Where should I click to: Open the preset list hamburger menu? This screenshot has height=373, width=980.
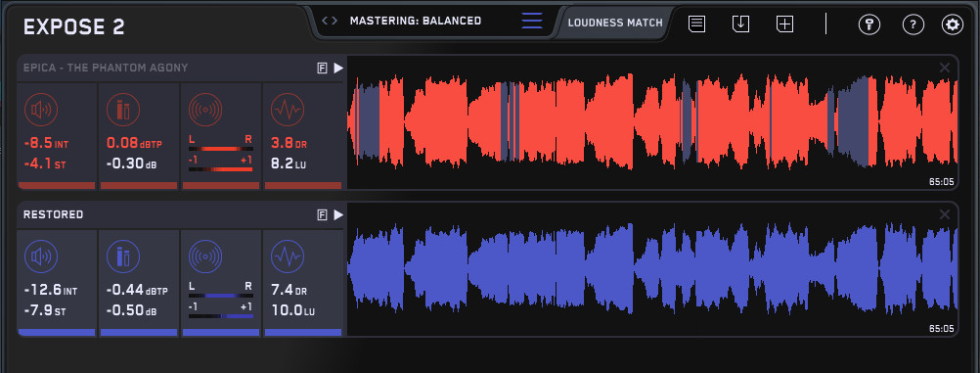coord(532,21)
